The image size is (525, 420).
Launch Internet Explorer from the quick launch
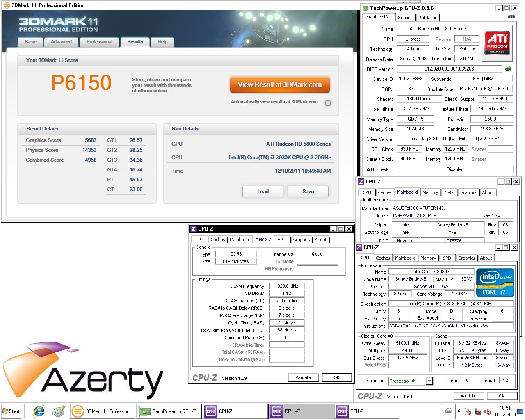click(39, 411)
